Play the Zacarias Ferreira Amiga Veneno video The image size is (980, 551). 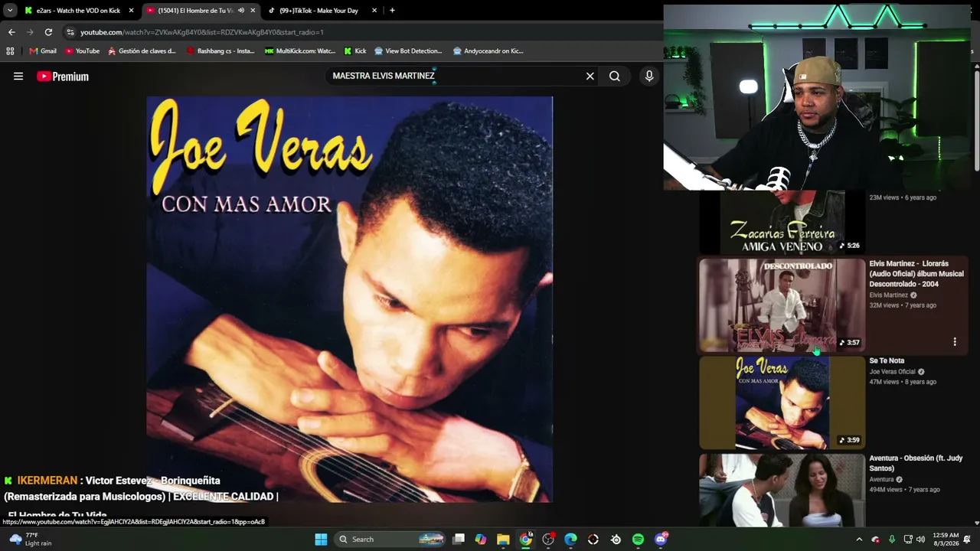pos(782,222)
